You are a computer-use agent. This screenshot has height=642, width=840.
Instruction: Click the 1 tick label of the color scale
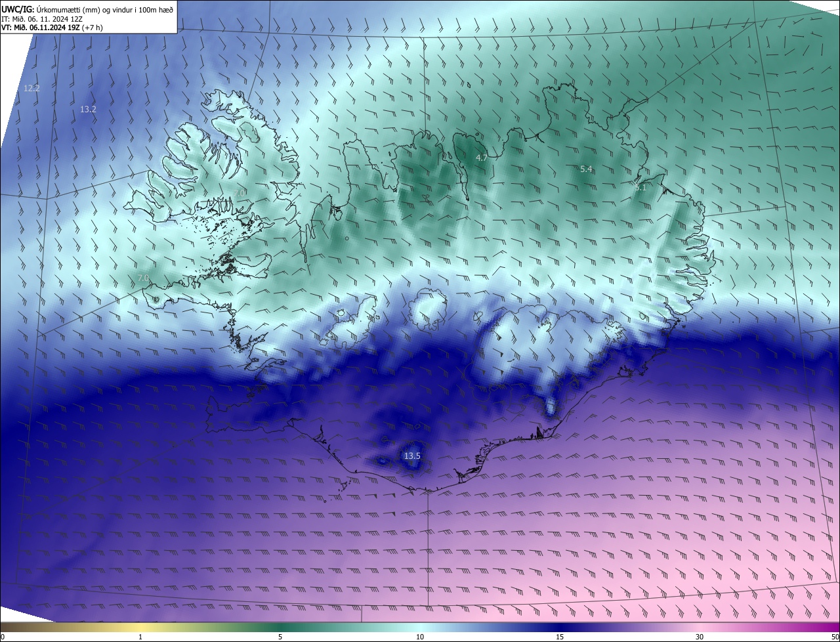click(140, 637)
